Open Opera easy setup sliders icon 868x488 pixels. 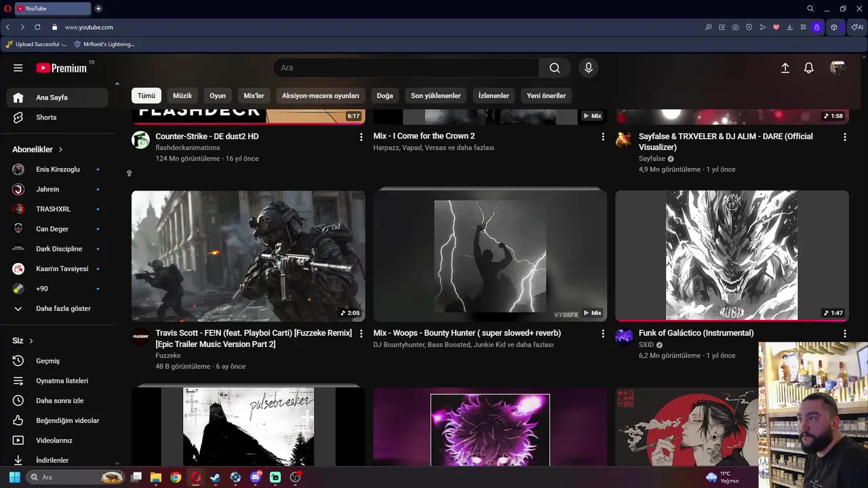tap(803, 27)
